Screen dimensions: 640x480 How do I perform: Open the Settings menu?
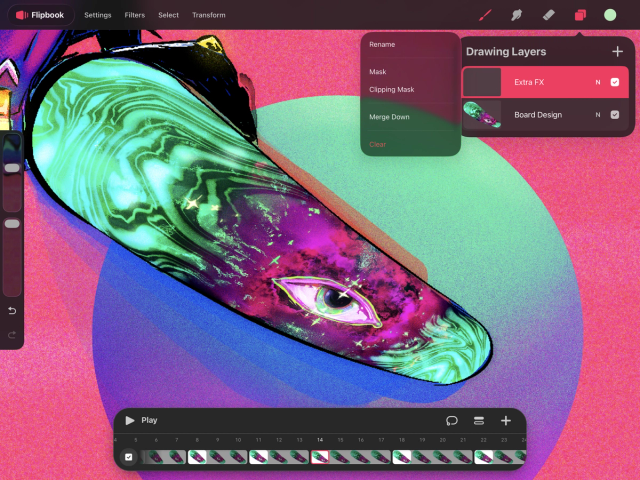98,15
